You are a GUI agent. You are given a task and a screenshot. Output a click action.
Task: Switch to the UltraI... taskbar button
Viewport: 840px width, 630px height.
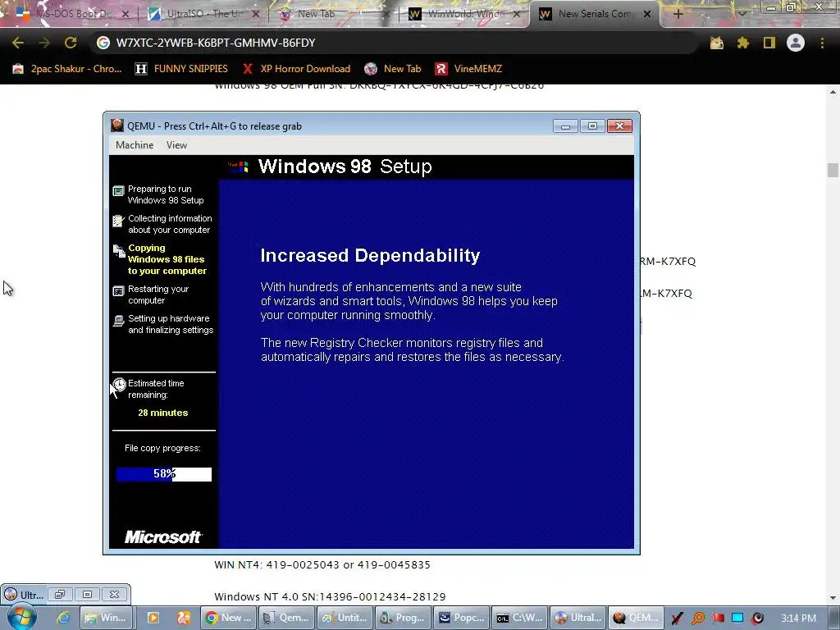[x=578, y=618]
